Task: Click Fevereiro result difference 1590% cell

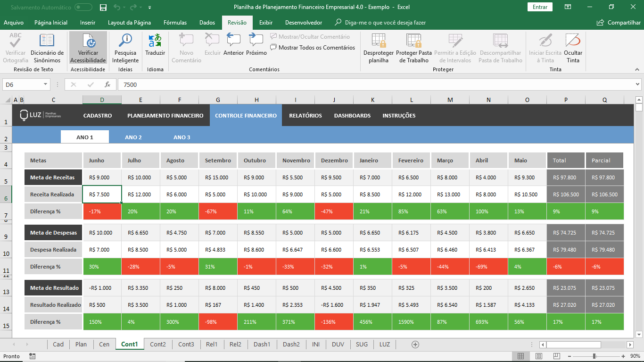Action: click(412, 322)
